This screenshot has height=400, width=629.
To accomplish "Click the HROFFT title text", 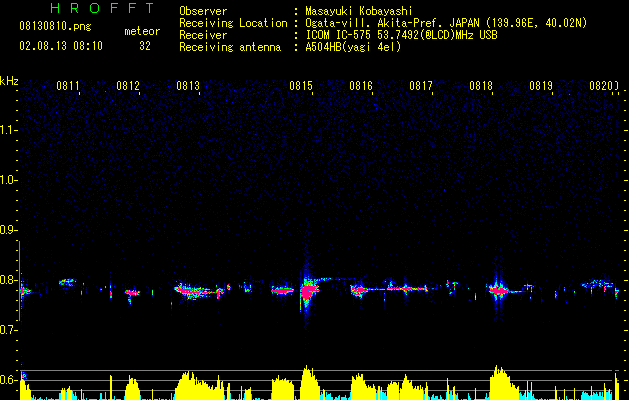I will (102, 8).
